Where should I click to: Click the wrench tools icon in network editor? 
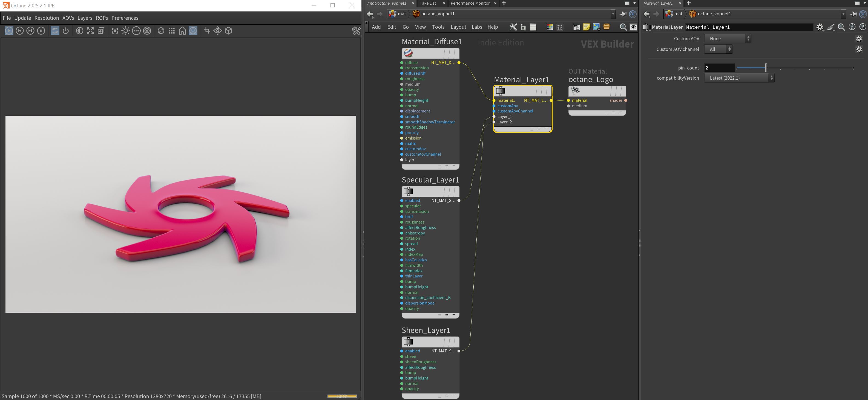513,27
